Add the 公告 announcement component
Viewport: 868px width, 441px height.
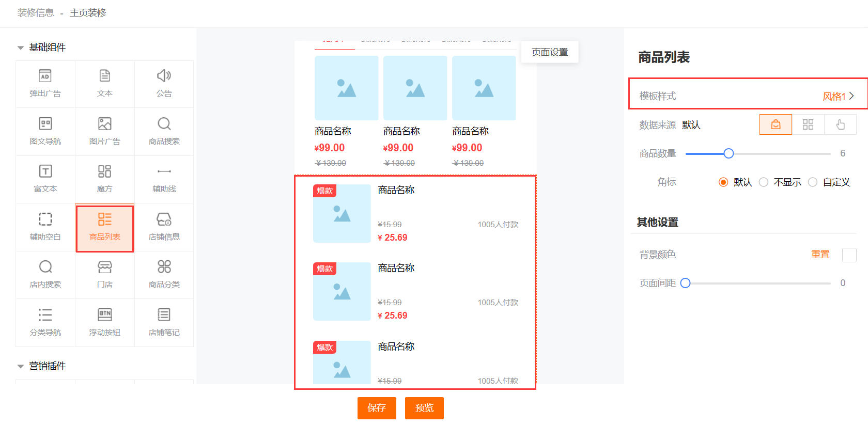[164, 84]
